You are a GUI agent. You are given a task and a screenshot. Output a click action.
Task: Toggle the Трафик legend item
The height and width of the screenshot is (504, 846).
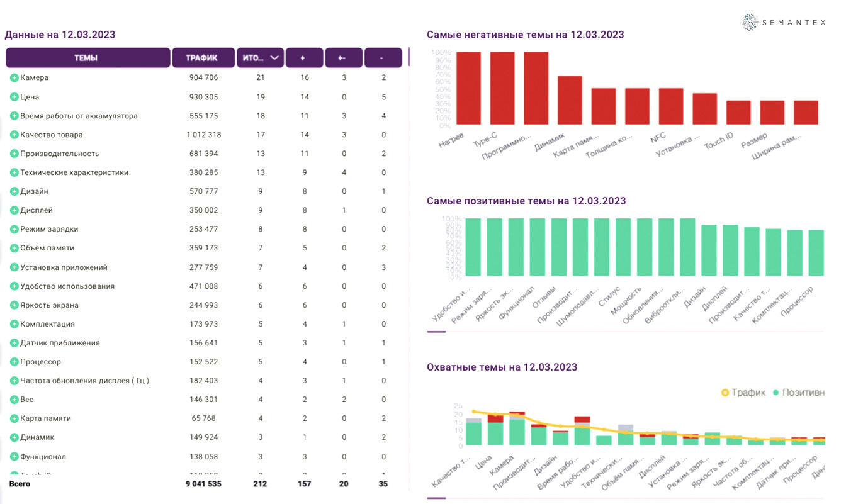(743, 393)
